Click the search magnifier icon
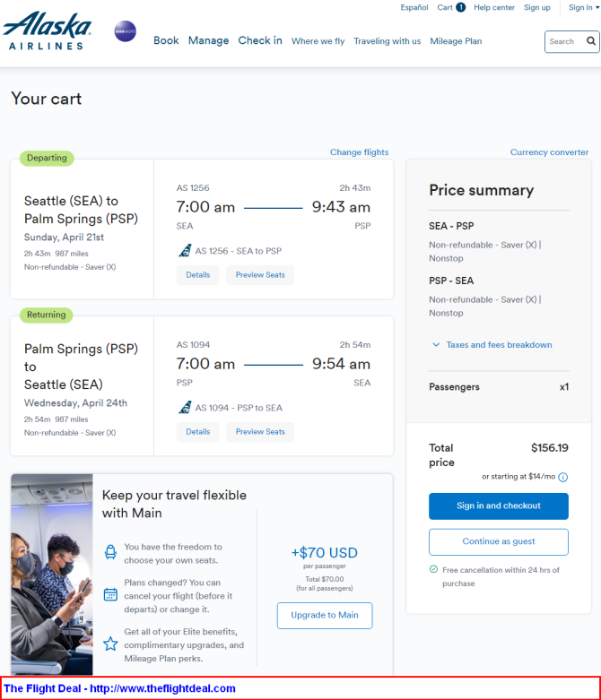This screenshot has height=700, width=601. [x=591, y=41]
